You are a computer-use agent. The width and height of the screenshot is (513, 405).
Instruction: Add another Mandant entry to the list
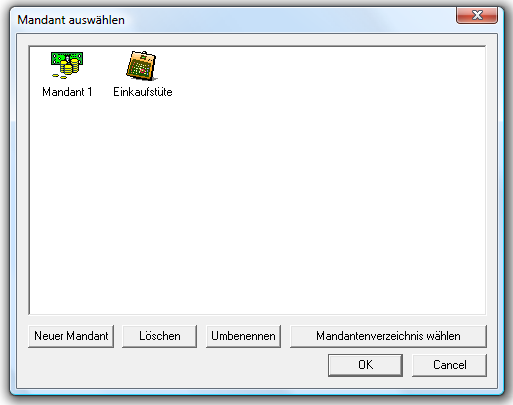(x=71, y=336)
